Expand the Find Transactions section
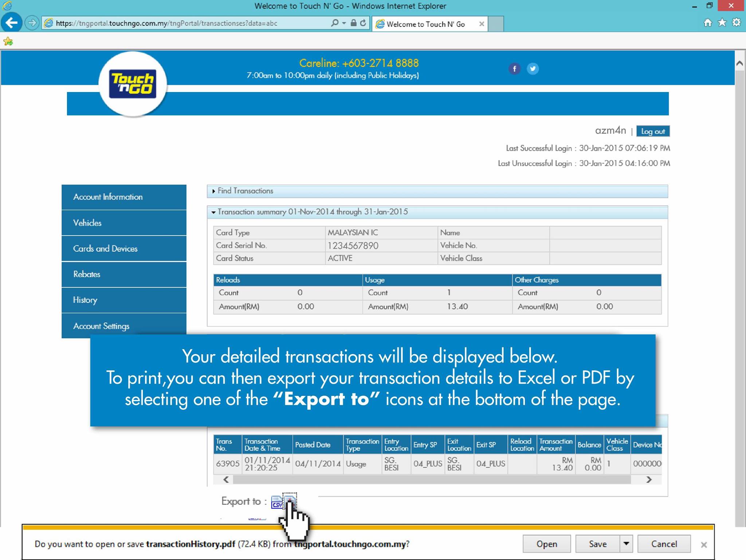 [x=437, y=191]
